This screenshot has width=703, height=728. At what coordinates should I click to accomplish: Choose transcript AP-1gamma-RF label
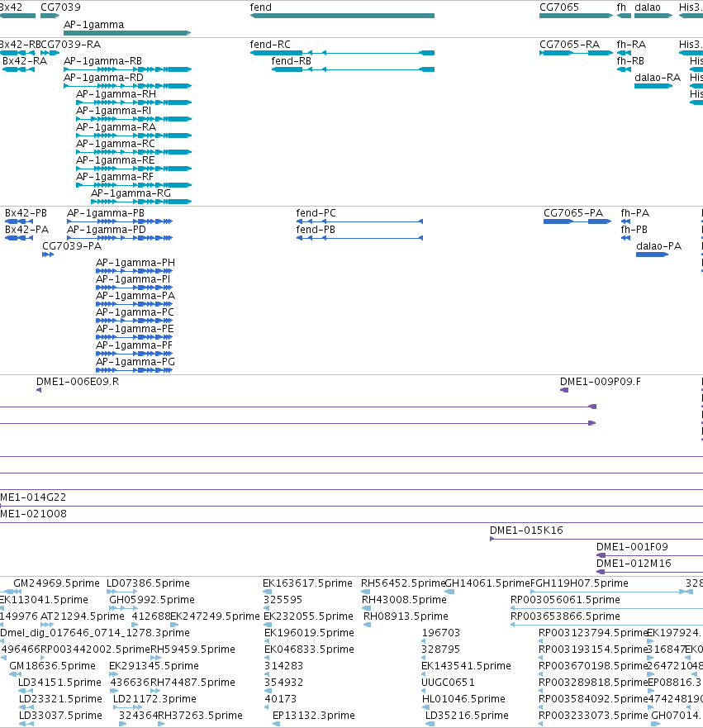tap(115, 177)
